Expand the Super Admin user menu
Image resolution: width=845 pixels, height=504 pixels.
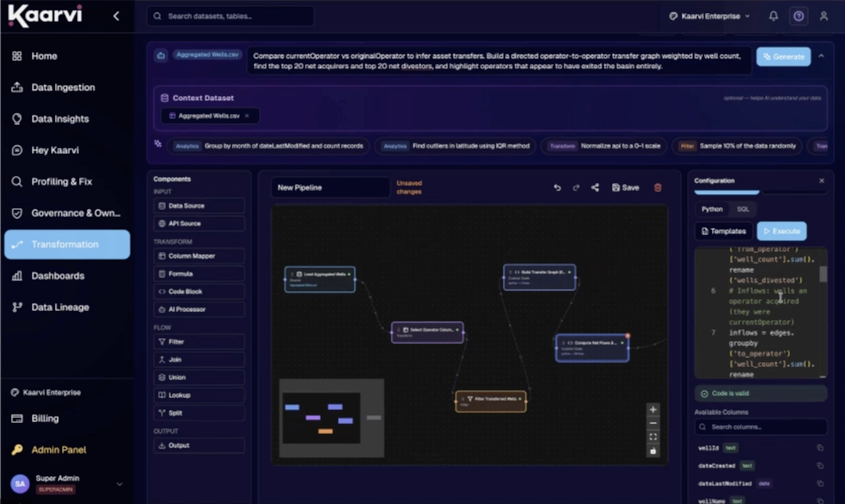click(119, 484)
